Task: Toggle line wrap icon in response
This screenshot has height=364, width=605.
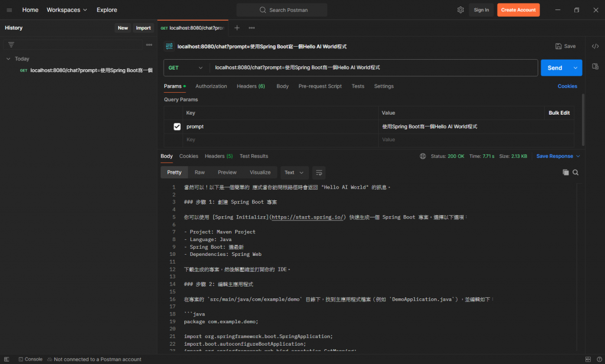Action: pyautogui.click(x=318, y=173)
